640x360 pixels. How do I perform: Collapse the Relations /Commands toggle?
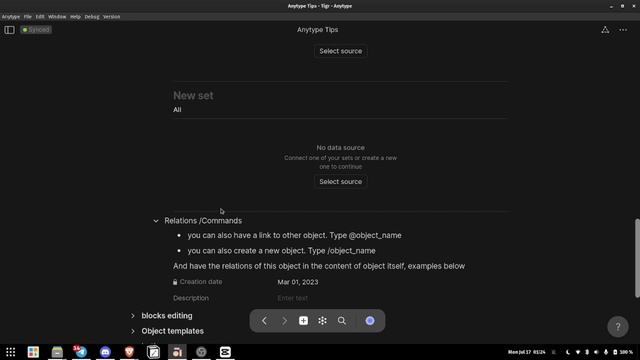[x=156, y=221]
